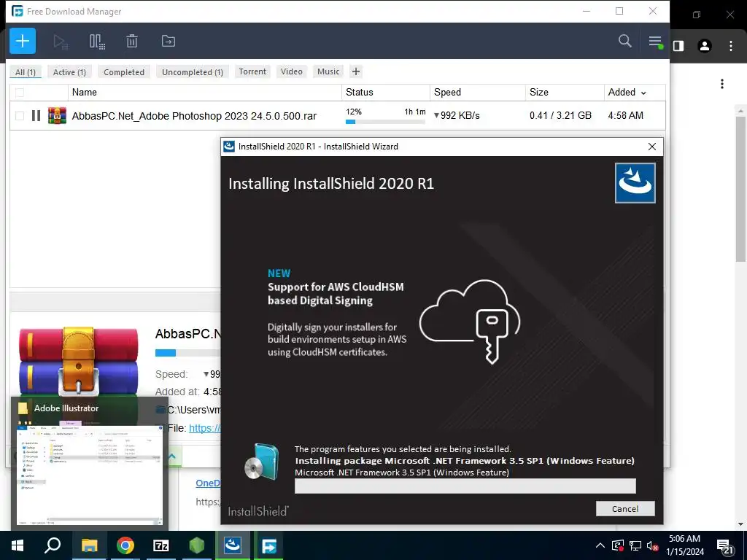Viewport: 747px width, 560px height.
Task: Tick the select-all checkbox in list header
Action: [x=20, y=93]
